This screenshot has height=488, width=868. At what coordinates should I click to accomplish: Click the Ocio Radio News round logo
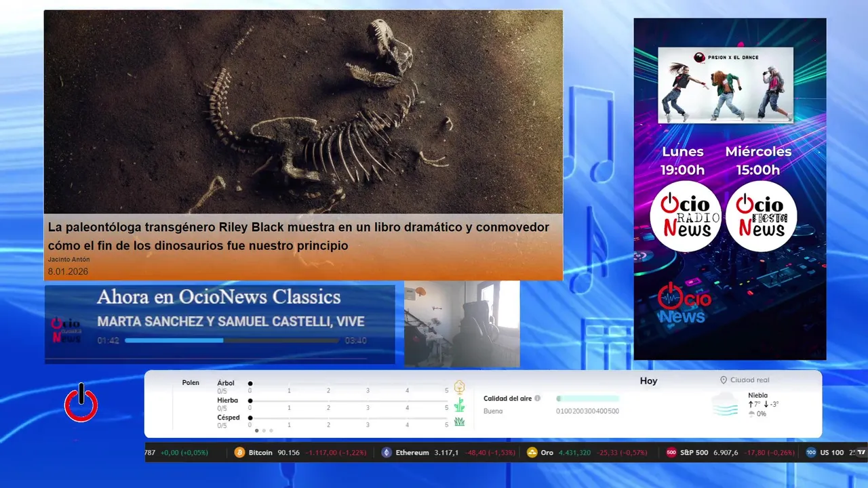tap(685, 216)
